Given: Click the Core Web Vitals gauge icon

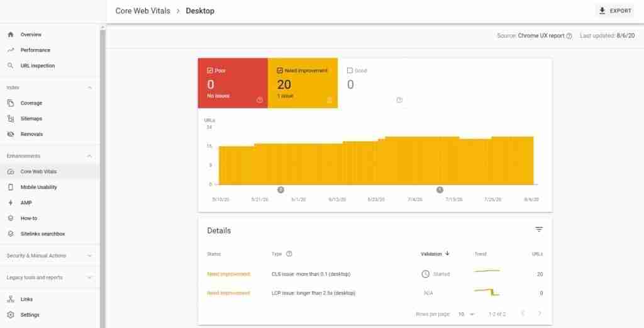Looking at the screenshot, I should pos(11,172).
